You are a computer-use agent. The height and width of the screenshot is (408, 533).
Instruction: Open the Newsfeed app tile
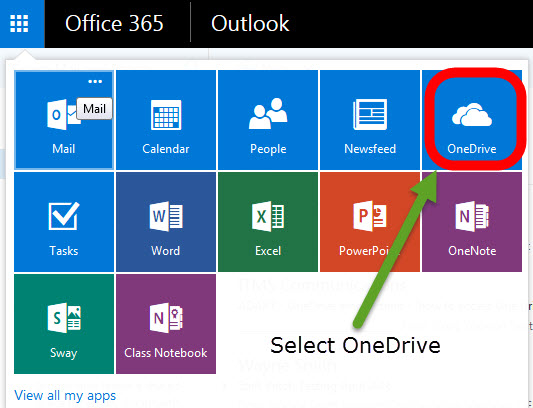point(370,120)
